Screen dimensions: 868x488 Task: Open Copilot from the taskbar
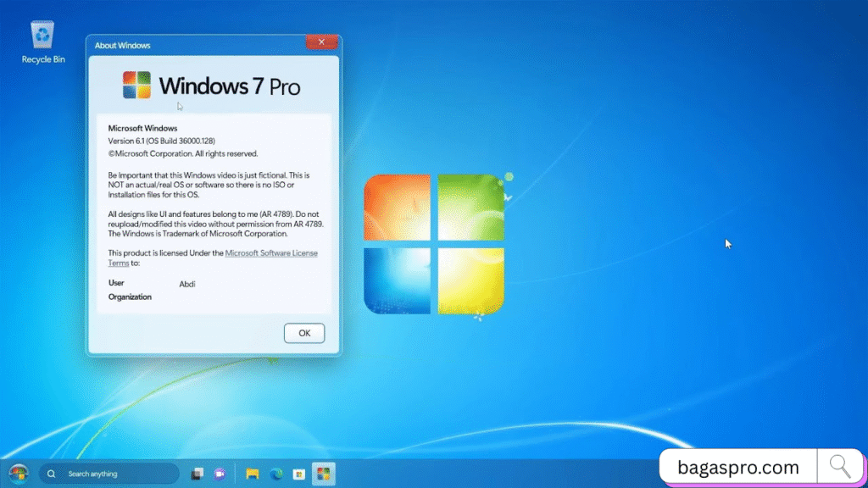point(220,474)
